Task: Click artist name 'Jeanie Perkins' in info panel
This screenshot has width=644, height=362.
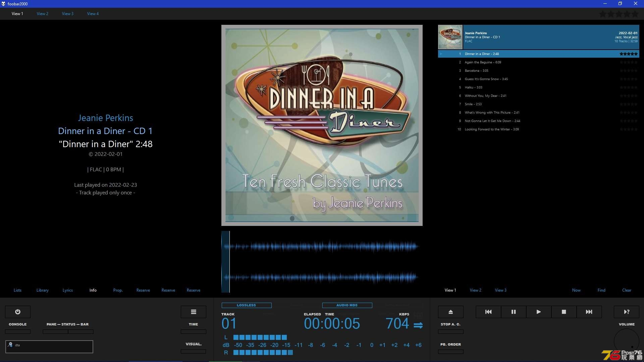Action: [106, 118]
